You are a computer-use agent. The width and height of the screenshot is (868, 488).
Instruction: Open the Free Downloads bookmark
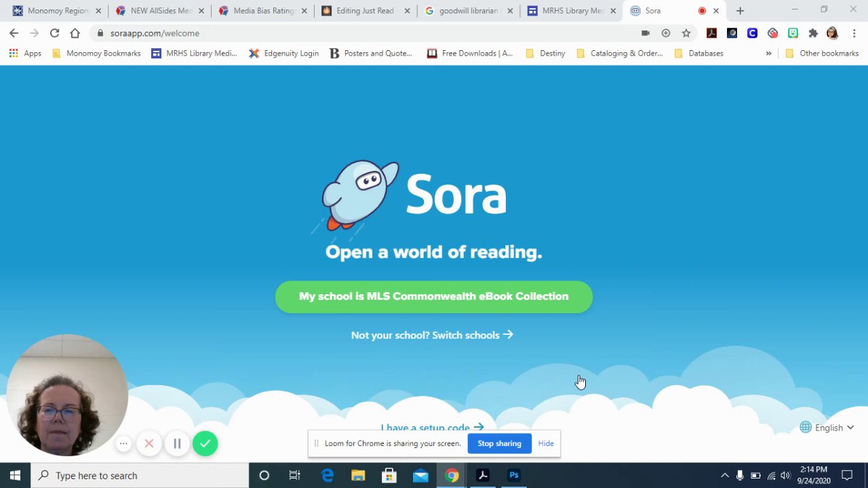(x=470, y=53)
